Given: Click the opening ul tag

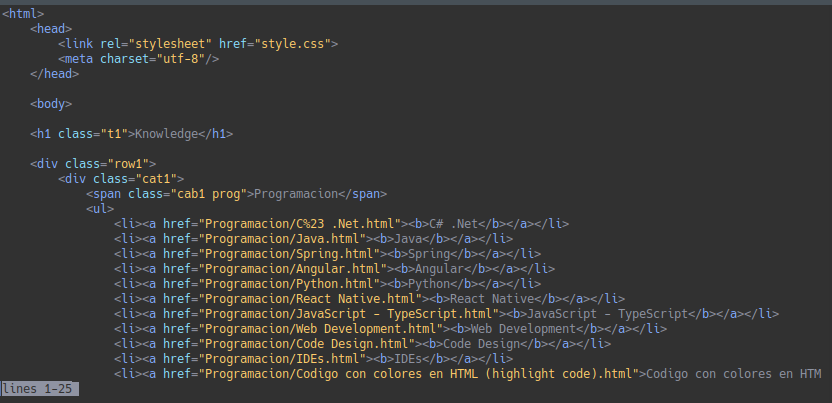Looking at the screenshot, I should (x=100, y=208).
